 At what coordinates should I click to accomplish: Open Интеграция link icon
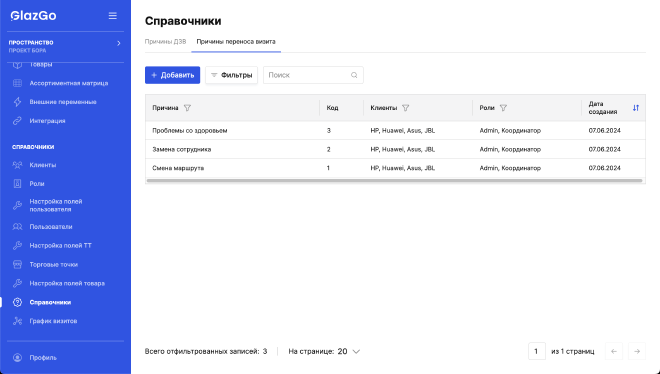17,121
